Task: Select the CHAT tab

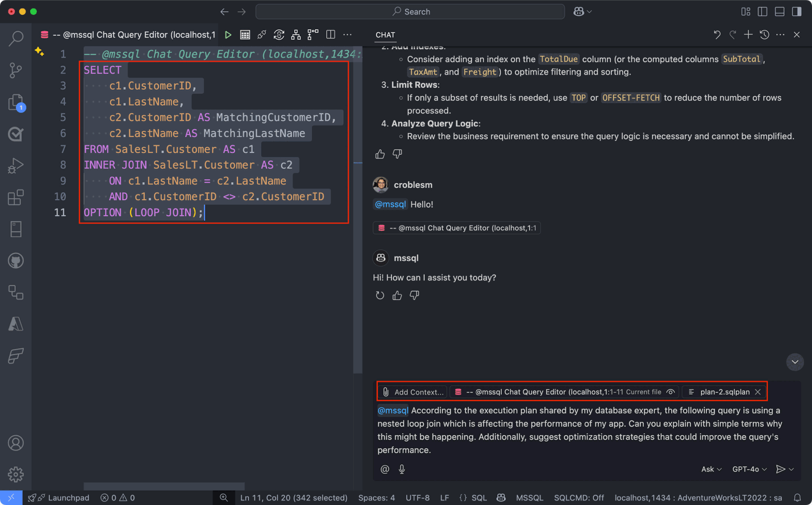Action: click(385, 35)
